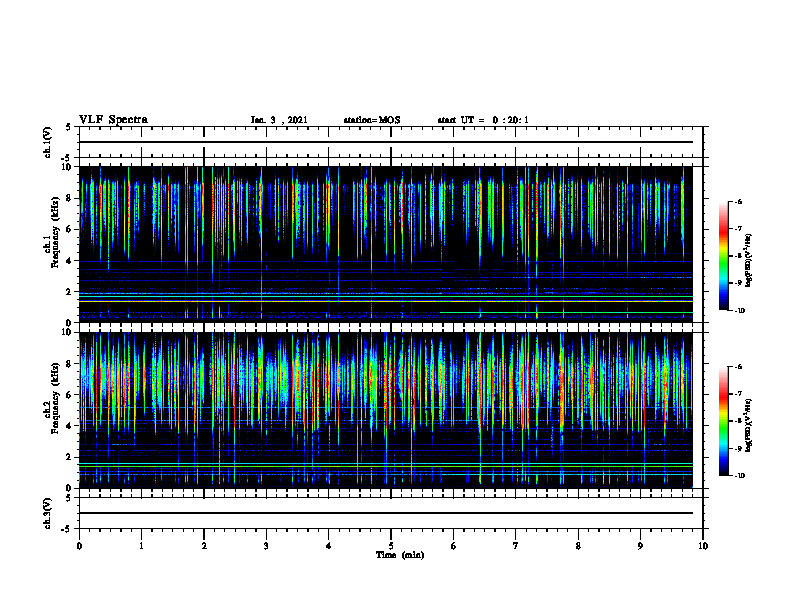Click the "Time (min)" x-axis label
Image resolution: width=792 pixels, height=612 pixels.
(400, 555)
